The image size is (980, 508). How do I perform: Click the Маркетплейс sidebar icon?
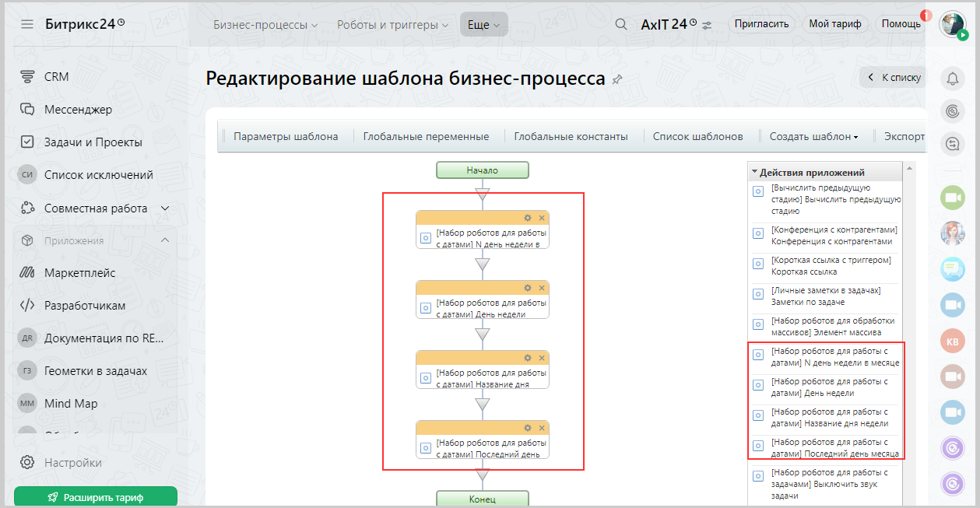coord(27,273)
